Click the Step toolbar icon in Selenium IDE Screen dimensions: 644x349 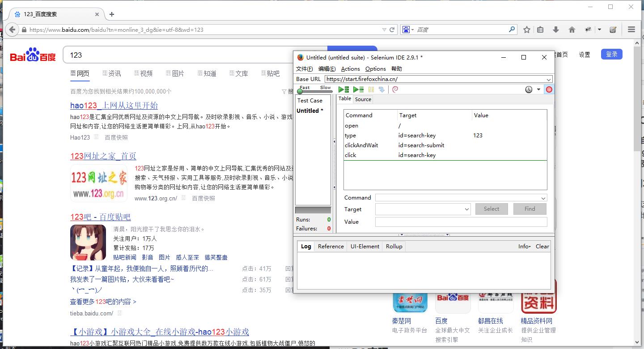coord(381,89)
